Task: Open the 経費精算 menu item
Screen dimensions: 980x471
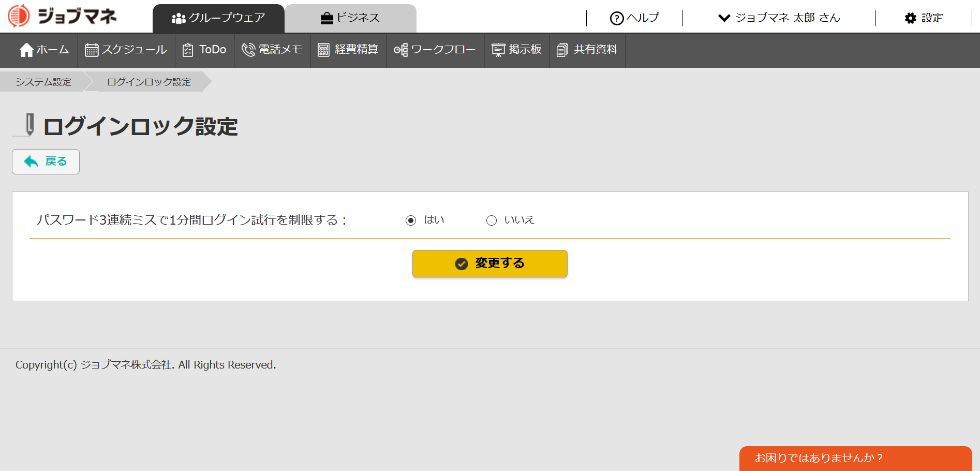Action: (348, 50)
